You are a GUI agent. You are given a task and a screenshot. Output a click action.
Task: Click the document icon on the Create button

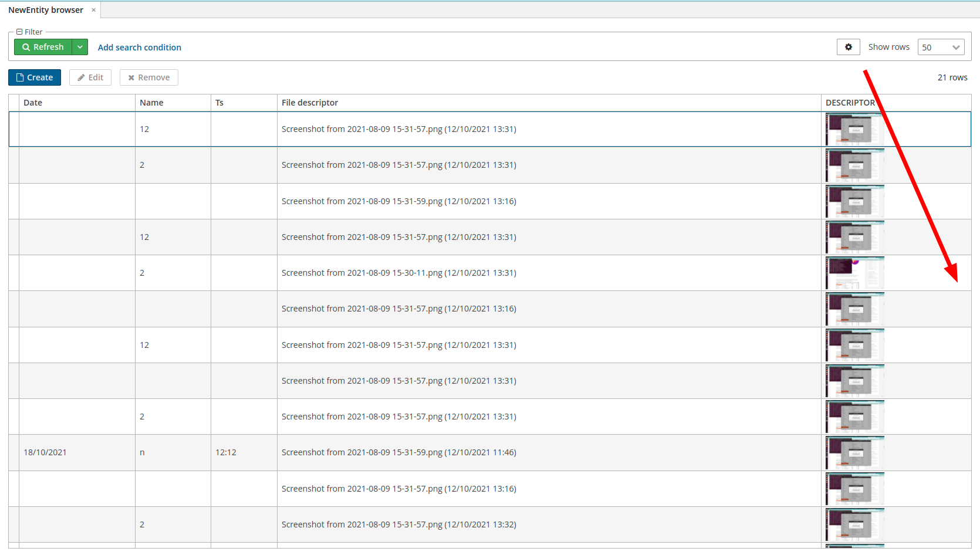21,77
